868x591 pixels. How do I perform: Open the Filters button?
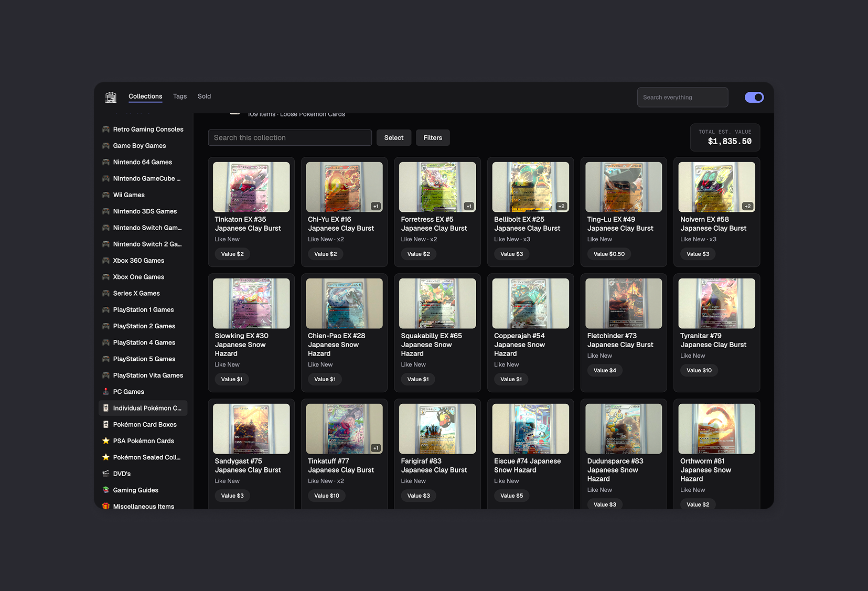pos(433,138)
